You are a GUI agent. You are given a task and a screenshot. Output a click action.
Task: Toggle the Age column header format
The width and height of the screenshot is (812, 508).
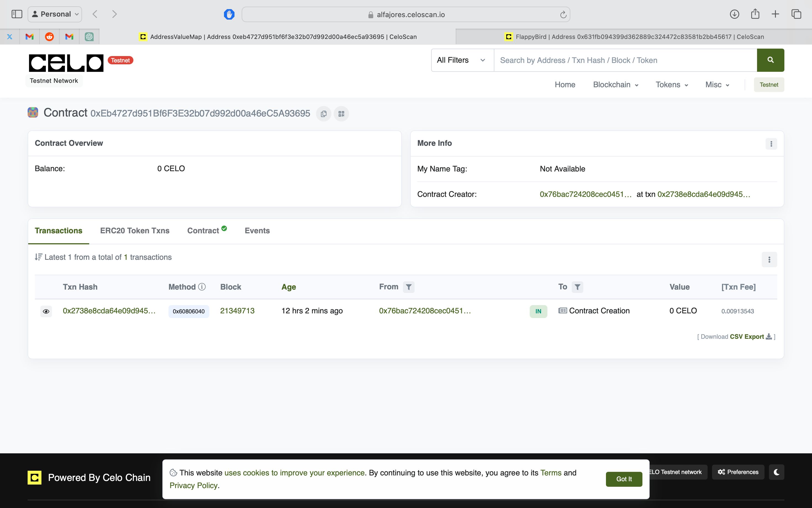(289, 287)
